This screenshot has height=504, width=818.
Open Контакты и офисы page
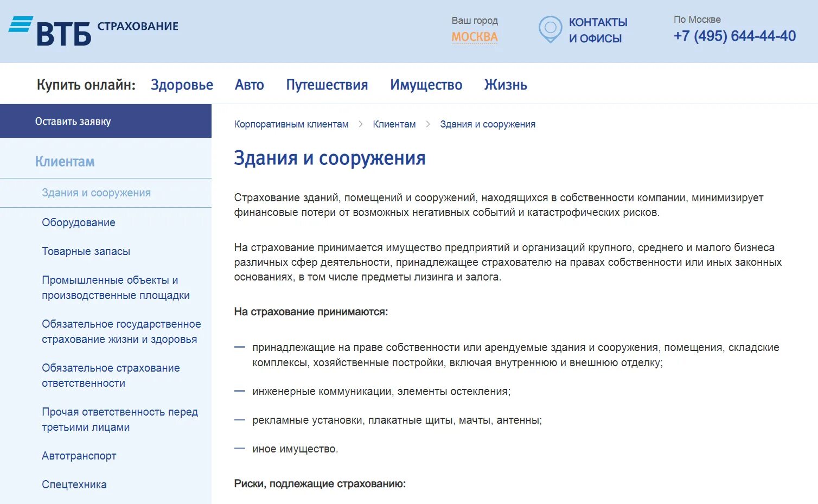598,30
